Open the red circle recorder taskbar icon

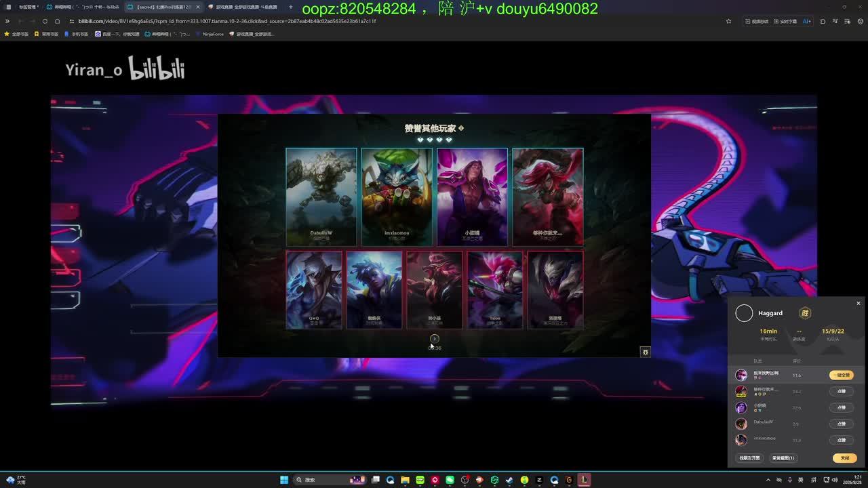point(435,480)
